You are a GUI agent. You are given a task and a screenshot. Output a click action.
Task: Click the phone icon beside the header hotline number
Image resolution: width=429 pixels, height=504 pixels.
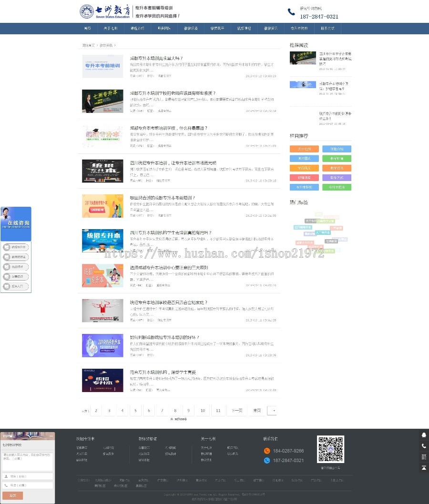coord(291,12)
